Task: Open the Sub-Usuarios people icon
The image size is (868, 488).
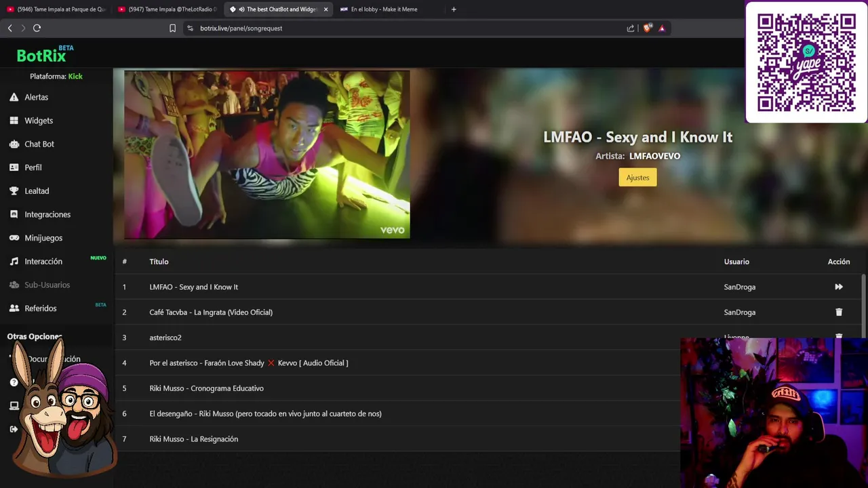Action: click(x=14, y=285)
